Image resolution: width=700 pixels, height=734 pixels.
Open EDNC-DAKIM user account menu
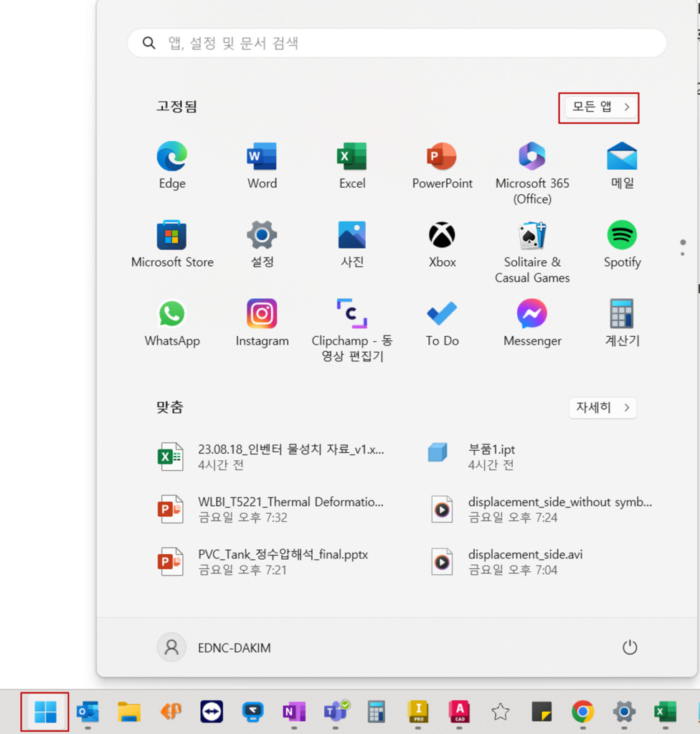pos(214,647)
